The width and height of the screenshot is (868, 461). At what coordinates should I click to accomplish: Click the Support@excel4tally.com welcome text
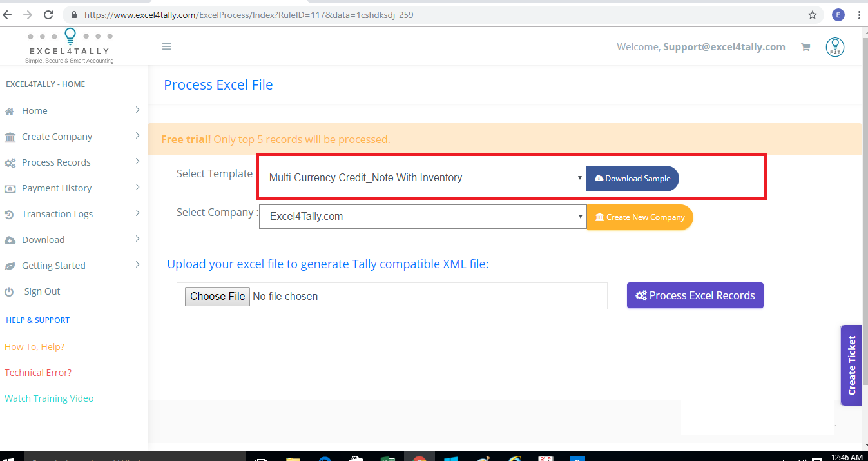pyautogui.click(x=724, y=46)
